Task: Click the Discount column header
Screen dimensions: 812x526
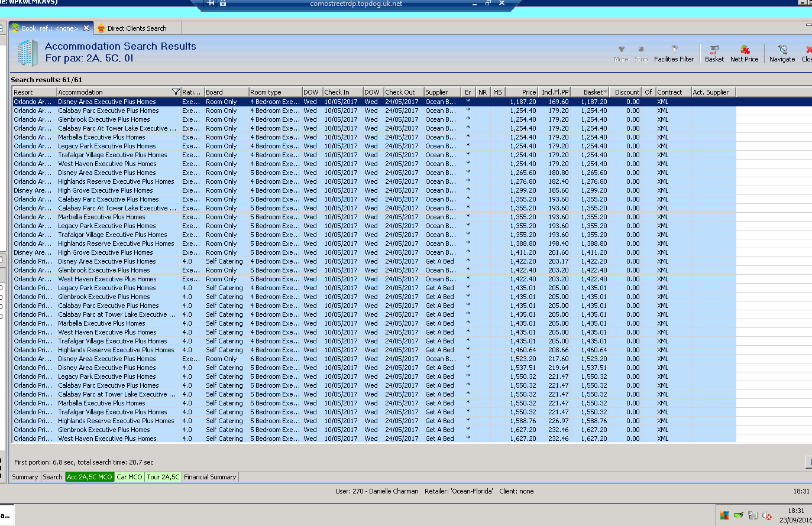Action: 626,92
